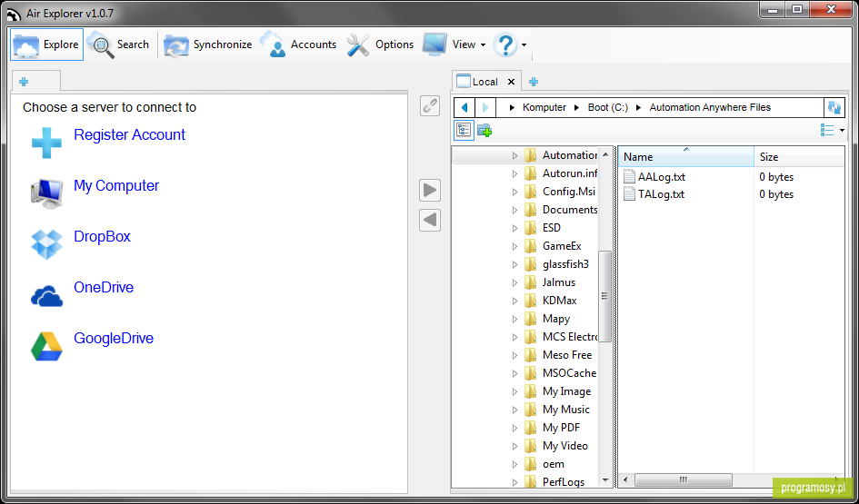Select the TALog.txt file
Screen dimensions: 859x504
click(x=661, y=194)
